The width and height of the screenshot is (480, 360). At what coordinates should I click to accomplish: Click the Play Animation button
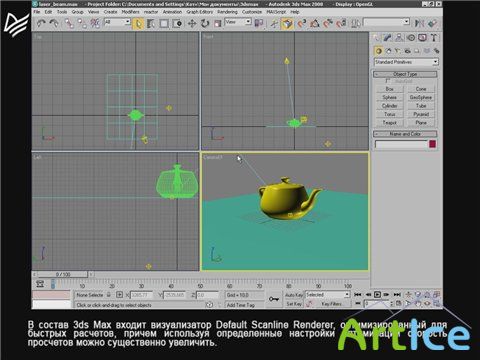point(377,295)
